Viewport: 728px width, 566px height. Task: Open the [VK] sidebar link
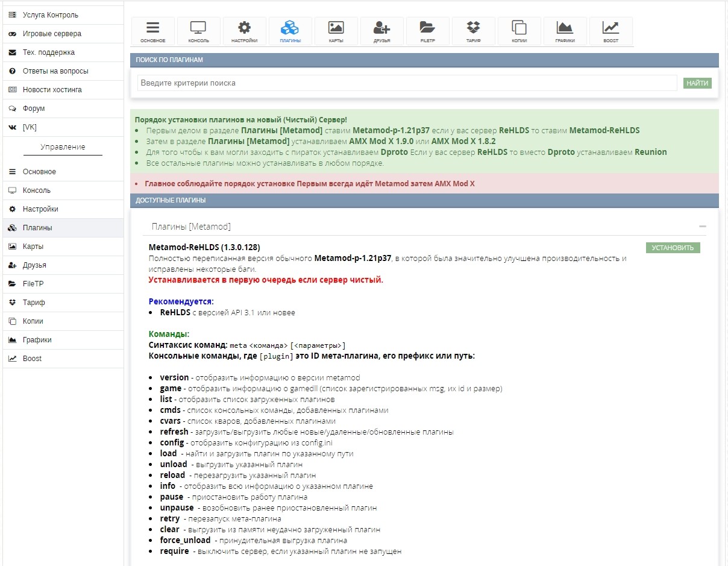30,127
